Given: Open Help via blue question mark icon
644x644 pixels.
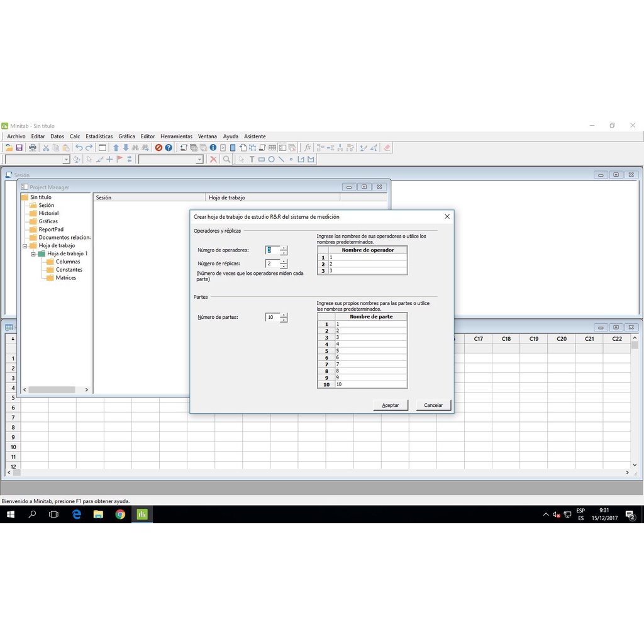Looking at the screenshot, I should [169, 148].
